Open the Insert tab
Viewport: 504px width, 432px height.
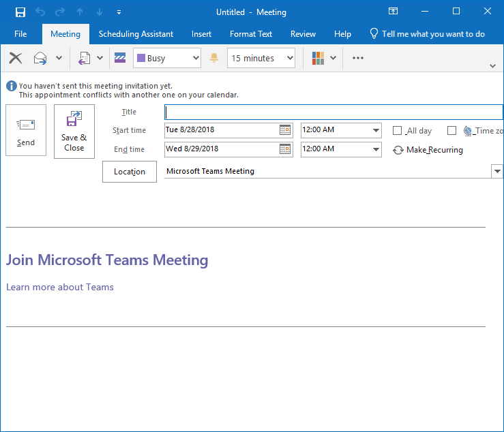pyautogui.click(x=201, y=34)
